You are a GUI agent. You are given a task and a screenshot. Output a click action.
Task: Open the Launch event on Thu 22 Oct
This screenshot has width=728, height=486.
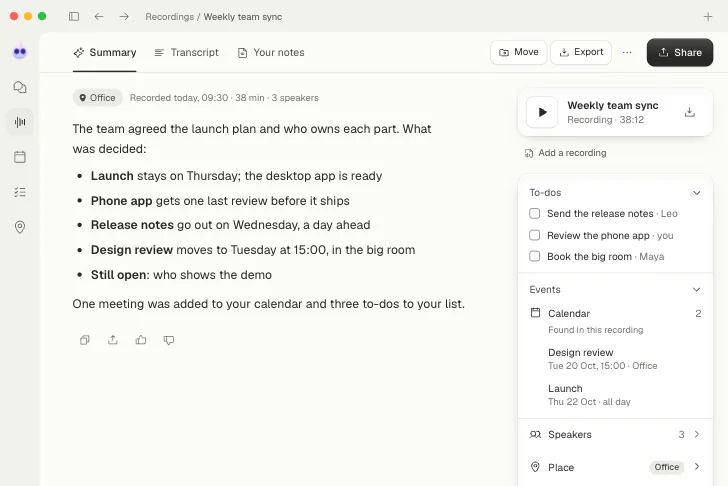tap(589, 395)
